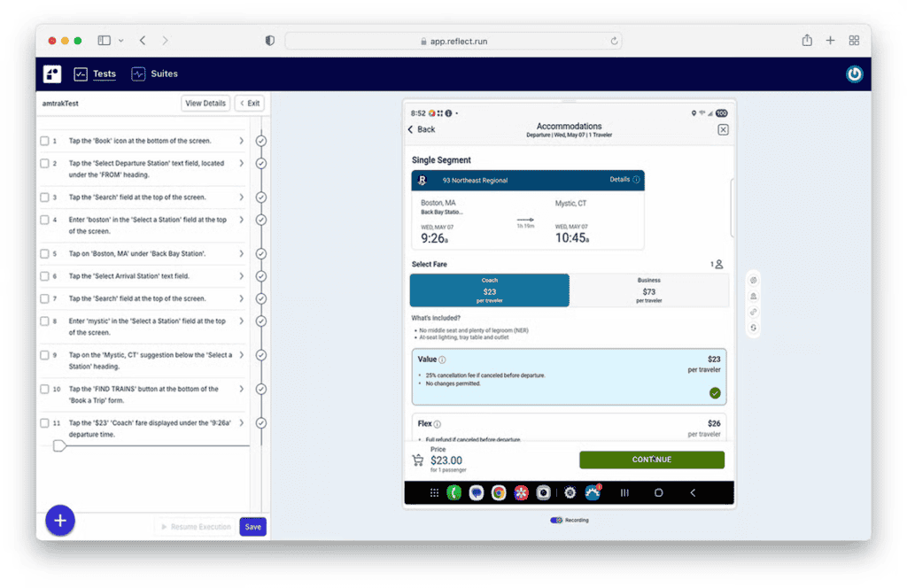Expand step 10 'FIND TRAINS' with its chevron

pos(241,389)
